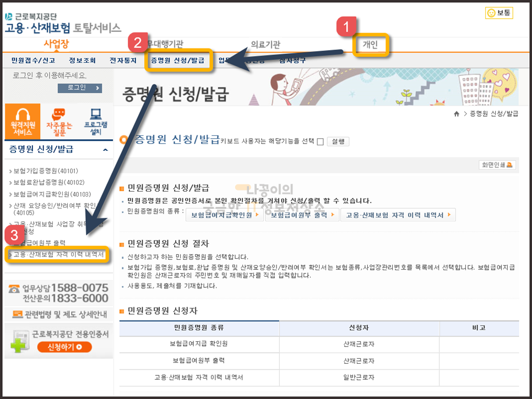This screenshot has height=399, width=532.
Task: Click the 전산문의 1833-6000 phone number
Action: coord(65,298)
